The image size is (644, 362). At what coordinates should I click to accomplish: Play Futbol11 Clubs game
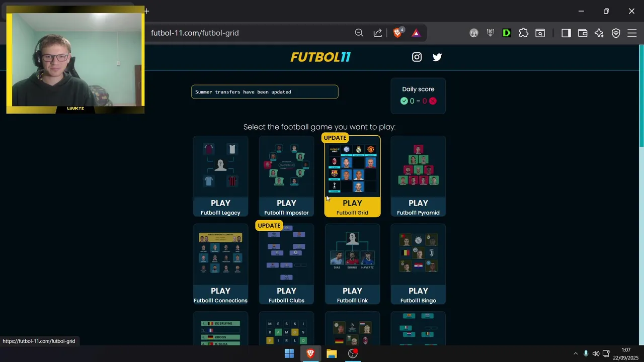point(286,264)
